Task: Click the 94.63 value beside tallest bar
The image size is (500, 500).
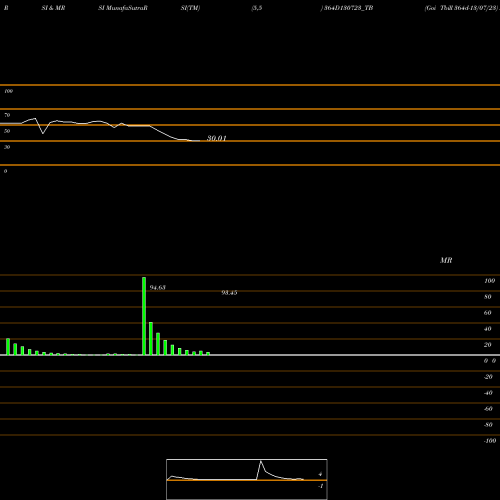Action: coord(158,287)
